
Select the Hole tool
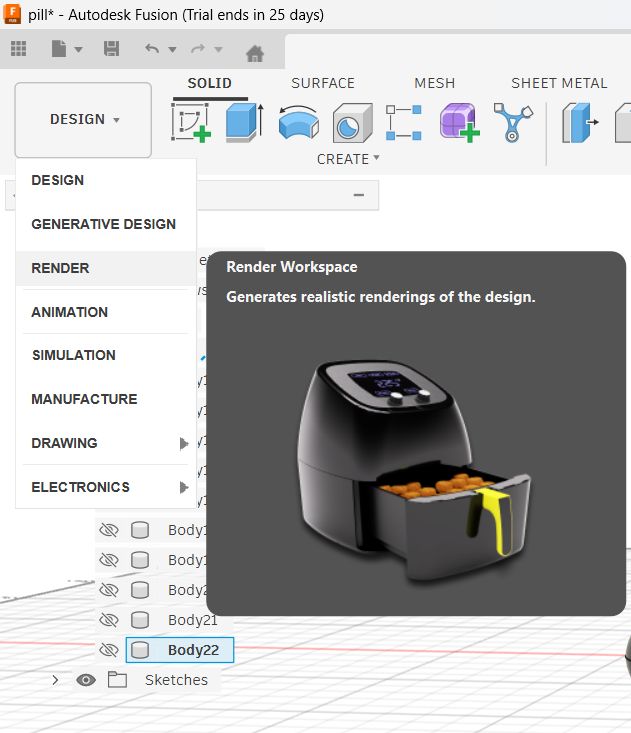coord(352,123)
